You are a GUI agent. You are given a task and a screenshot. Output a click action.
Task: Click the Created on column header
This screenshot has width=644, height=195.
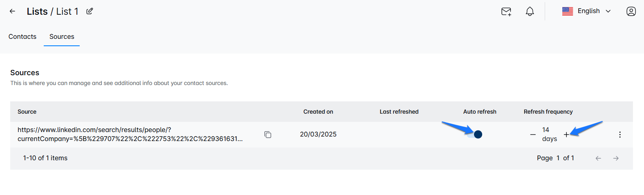coord(318,112)
